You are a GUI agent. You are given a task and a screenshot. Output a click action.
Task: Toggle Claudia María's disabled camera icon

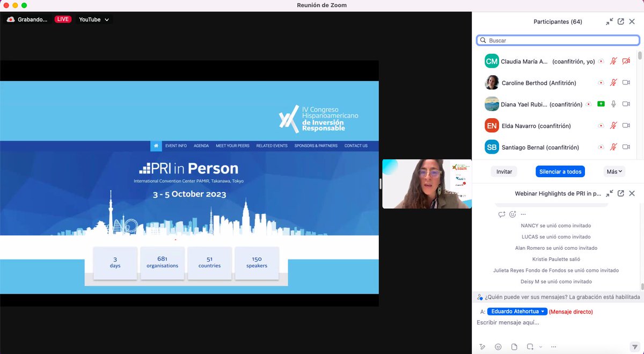[626, 61]
